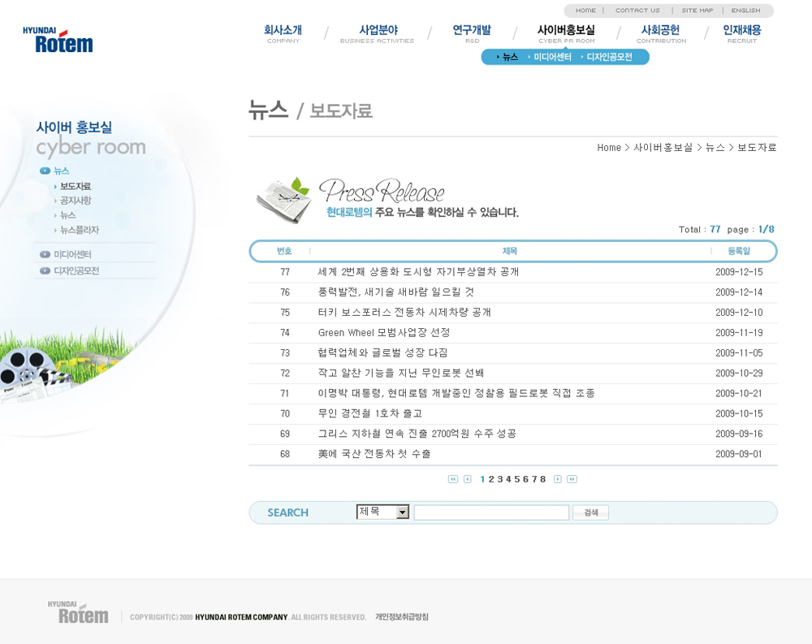Open article about 터키 보스포러스 전동차
The width and height of the screenshot is (812, 644).
point(404,313)
